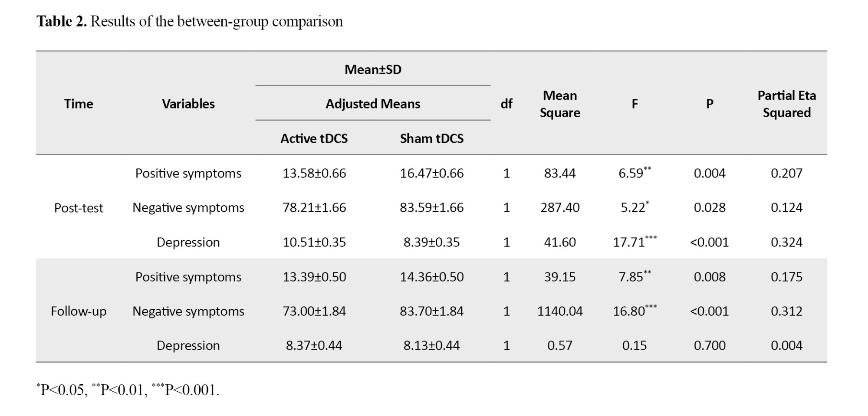Select the df column header
Image resolution: width=868 pixels, height=416 pixels.
pyautogui.click(x=506, y=104)
